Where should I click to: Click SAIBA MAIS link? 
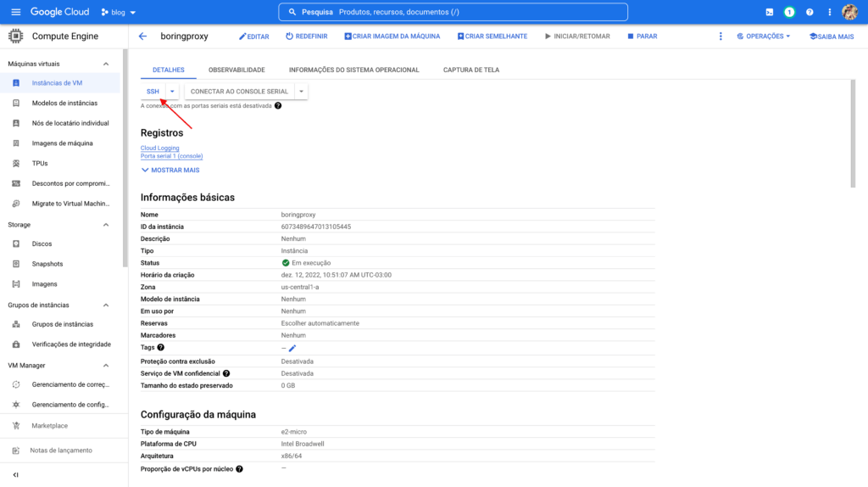[832, 36]
